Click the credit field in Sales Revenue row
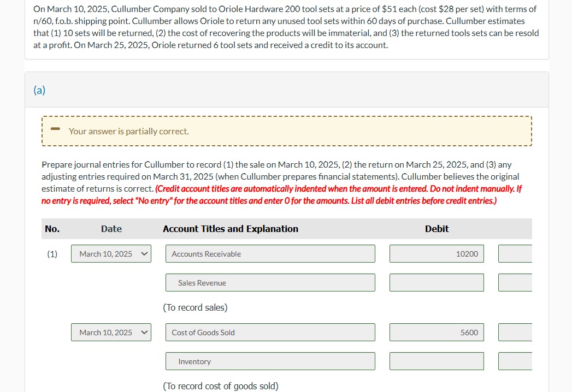The width and height of the screenshot is (572, 392). point(515,283)
